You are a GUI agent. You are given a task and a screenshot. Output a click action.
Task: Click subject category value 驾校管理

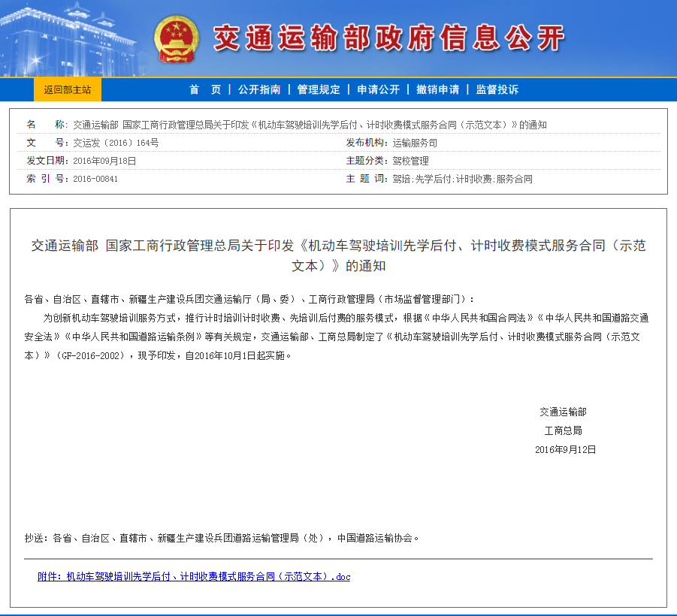coord(410,161)
